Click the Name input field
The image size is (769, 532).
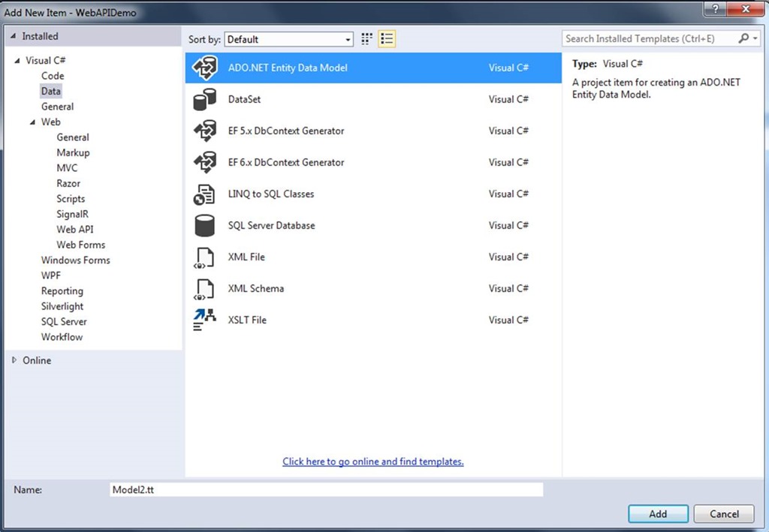point(326,489)
